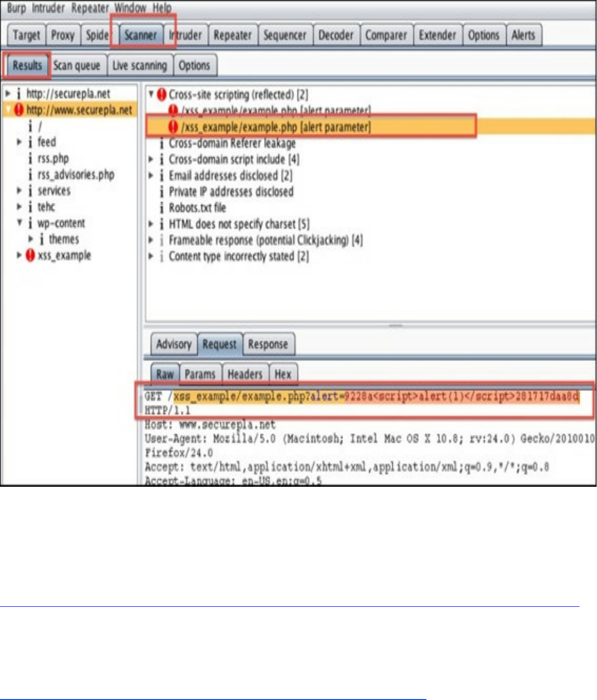Click the Host: www.securepla.net header line
Viewport: 597px width, 700px height.
click(210, 425)
